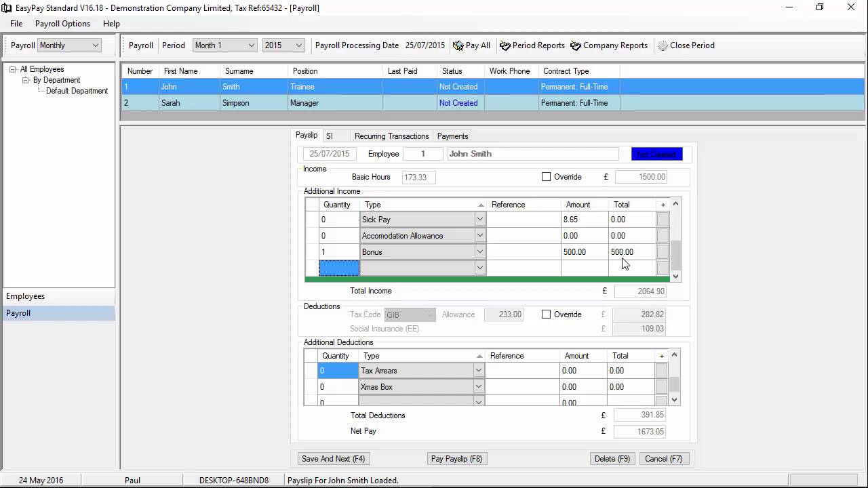Open the Accomodation Allowance type dropdown
This screenshot has height=488, width=868.
(x=479, y=236)
